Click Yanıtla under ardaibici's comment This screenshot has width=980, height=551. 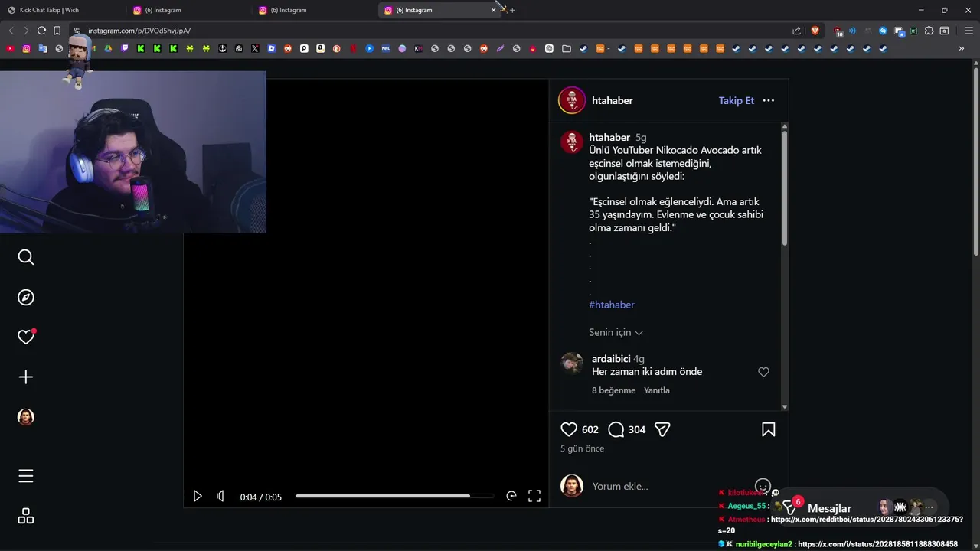pos(657,390)
